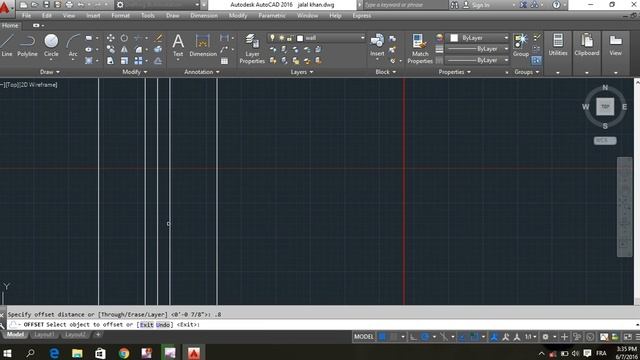Open Chrome from the taskbar
Viewport: 640px width, 360px height.
click(x=124, y=353)
